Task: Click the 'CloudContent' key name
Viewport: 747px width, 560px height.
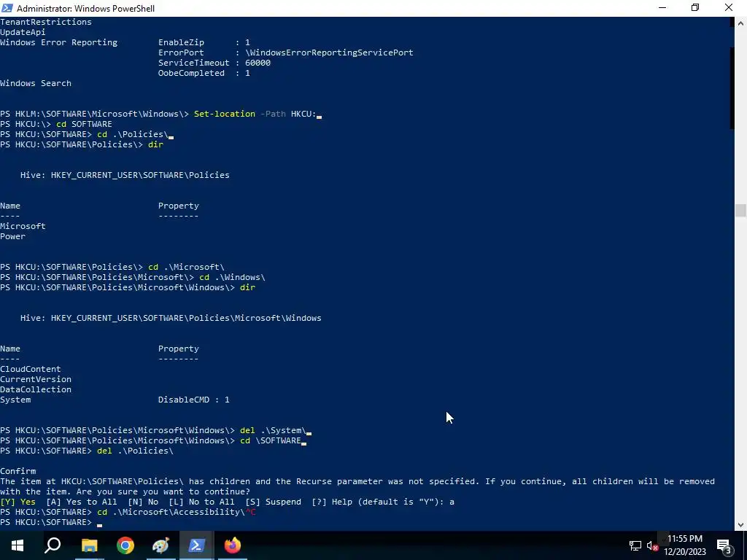Action: click(x=31, y=369)
